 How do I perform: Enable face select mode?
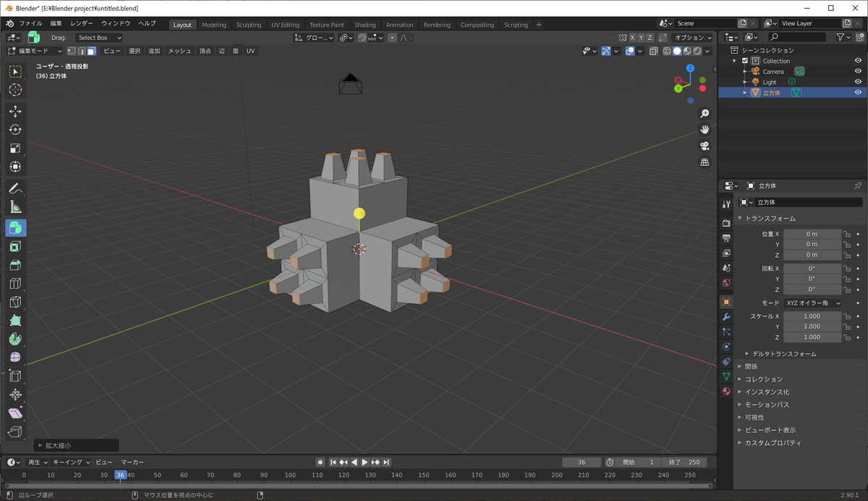coord(92,51)
